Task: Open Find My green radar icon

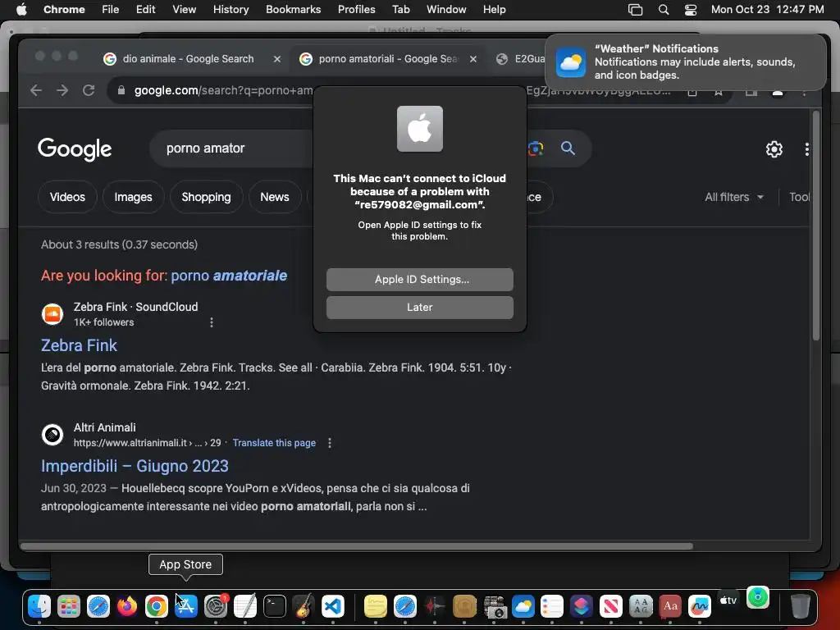Action: point(757,597)
